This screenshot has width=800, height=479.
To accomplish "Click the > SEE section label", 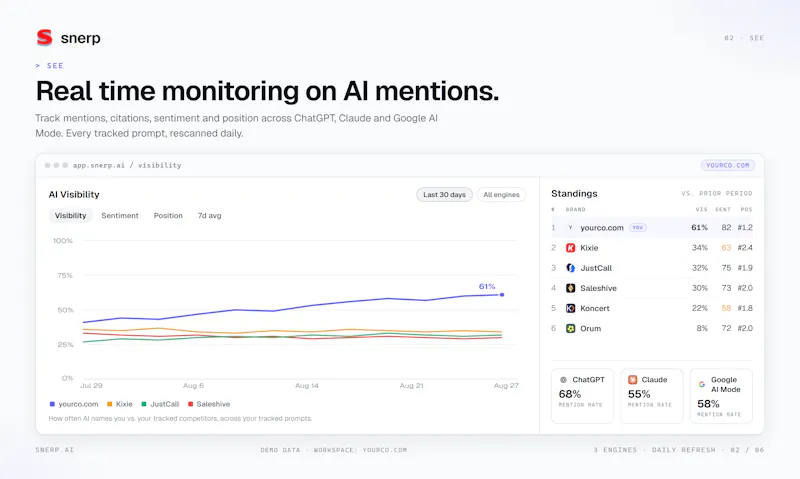I will point(49,66).
